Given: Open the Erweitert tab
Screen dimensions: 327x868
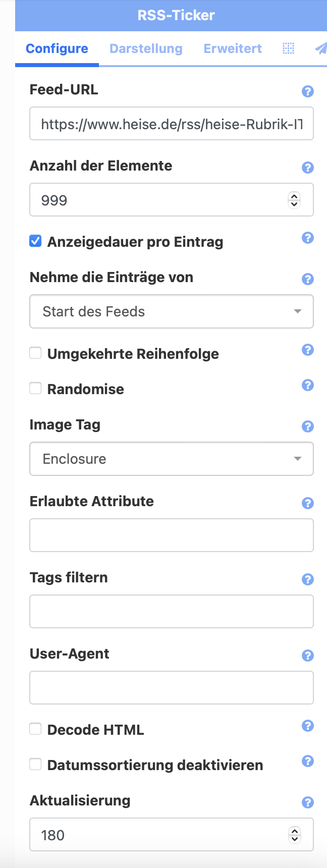Looking at the screenshot, I should point(233,48).
